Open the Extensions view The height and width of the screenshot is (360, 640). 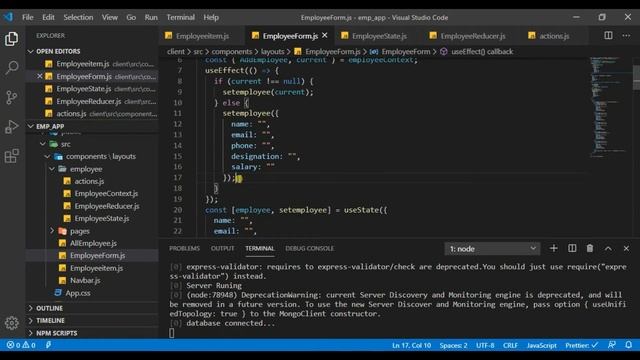click(11, 156)
